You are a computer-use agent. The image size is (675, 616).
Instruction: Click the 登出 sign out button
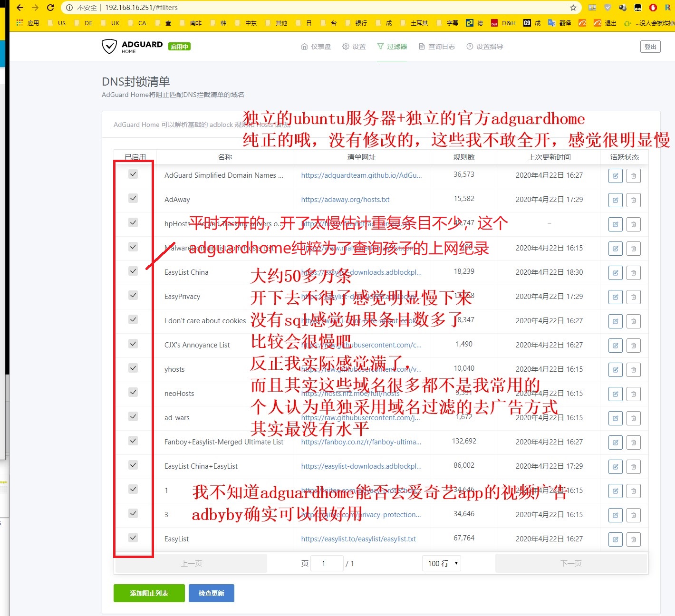(650, 47)
